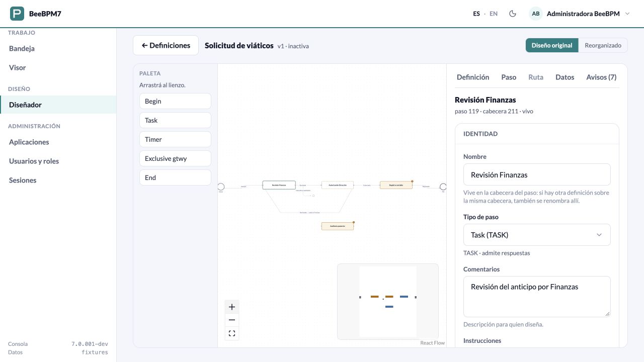Image resolution: width=644 pixels, height=362 pixels.
Task: Open the Avisos (7) tab
Action: pyautogui.click(x=601, y=77)
